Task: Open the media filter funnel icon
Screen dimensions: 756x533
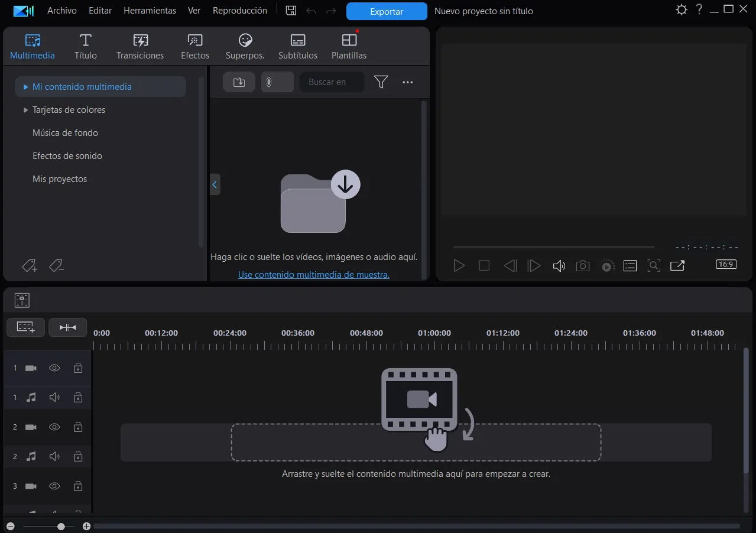Action: pos(381,82)
